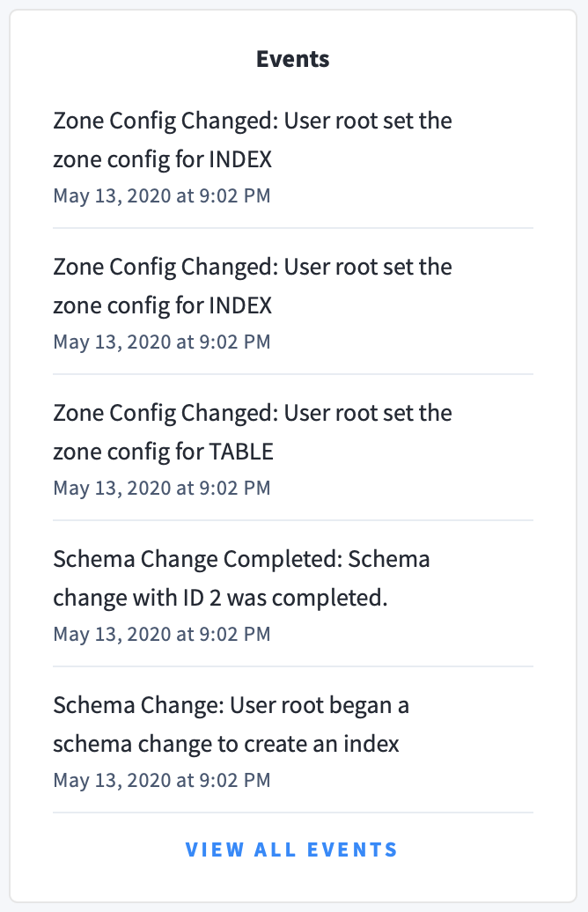Click the timestamp below the TABLE zone config event
Screen dimensions: 588x912
point(162,487)
